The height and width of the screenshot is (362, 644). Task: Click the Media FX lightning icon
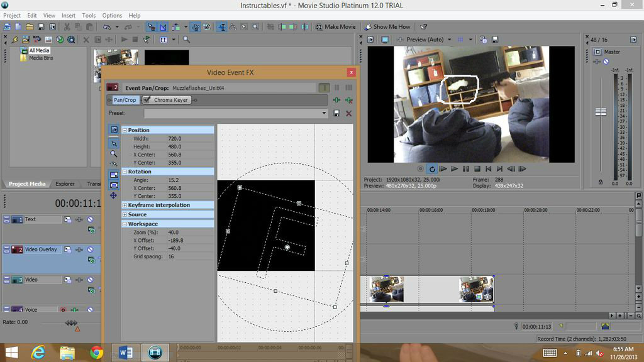(x=15, y=40)
